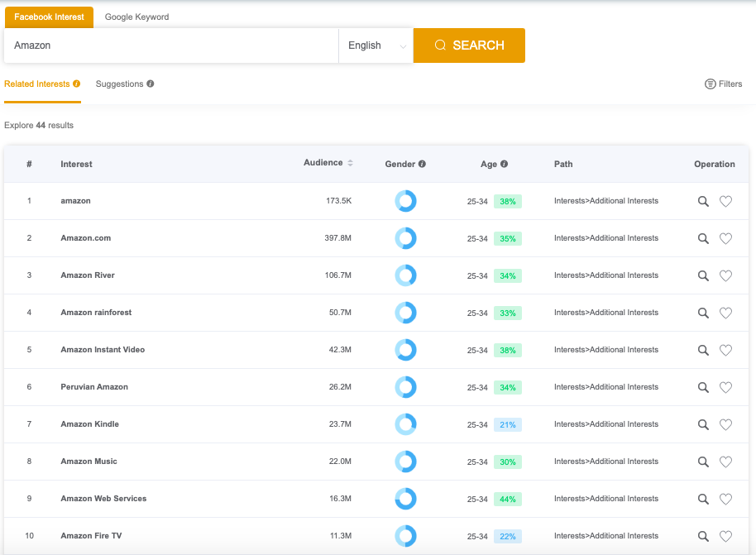Click the Amazon Fire TV interest name
756x555 pixels.
point(91,536)
